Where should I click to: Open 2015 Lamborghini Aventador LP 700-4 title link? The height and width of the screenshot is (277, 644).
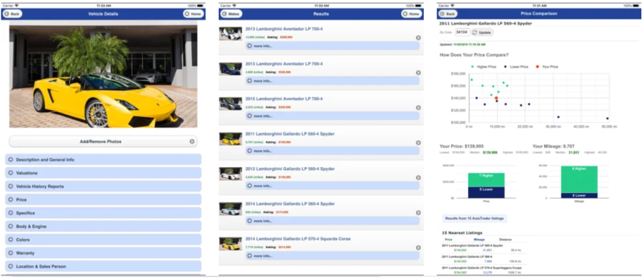284,99
